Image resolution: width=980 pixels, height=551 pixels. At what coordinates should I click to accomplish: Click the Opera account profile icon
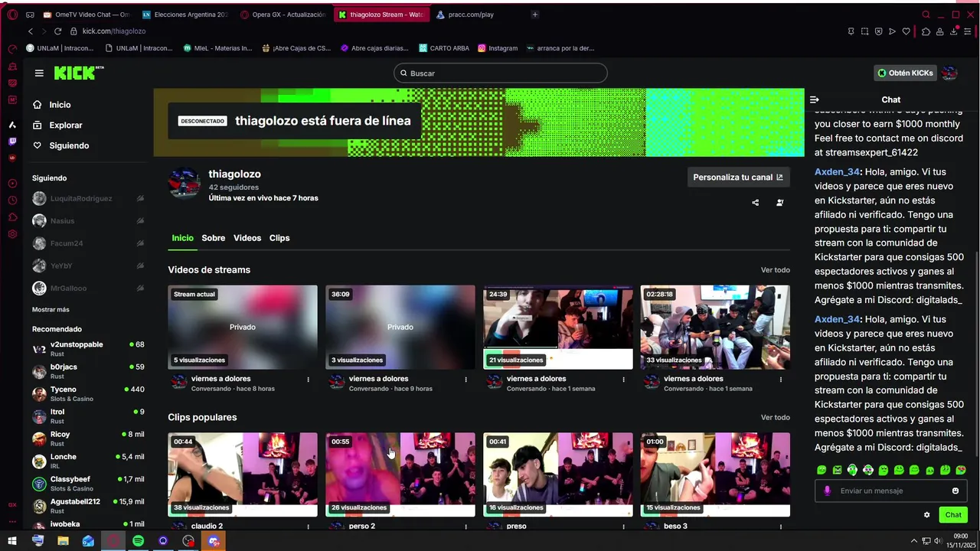pyautogui.click(x=940, y=31)
